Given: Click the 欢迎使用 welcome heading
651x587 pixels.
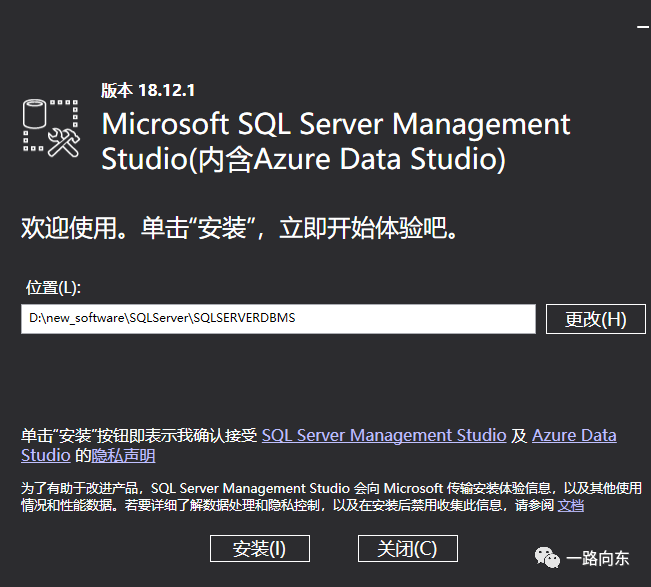Looking at the screenshot, I should (x=239, y=228).
